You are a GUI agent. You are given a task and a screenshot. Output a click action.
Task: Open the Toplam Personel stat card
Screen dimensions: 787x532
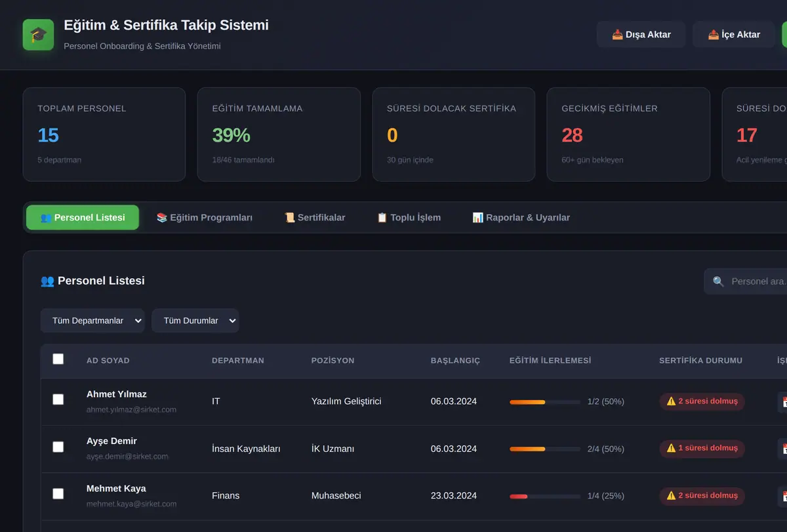pos(104,134)
